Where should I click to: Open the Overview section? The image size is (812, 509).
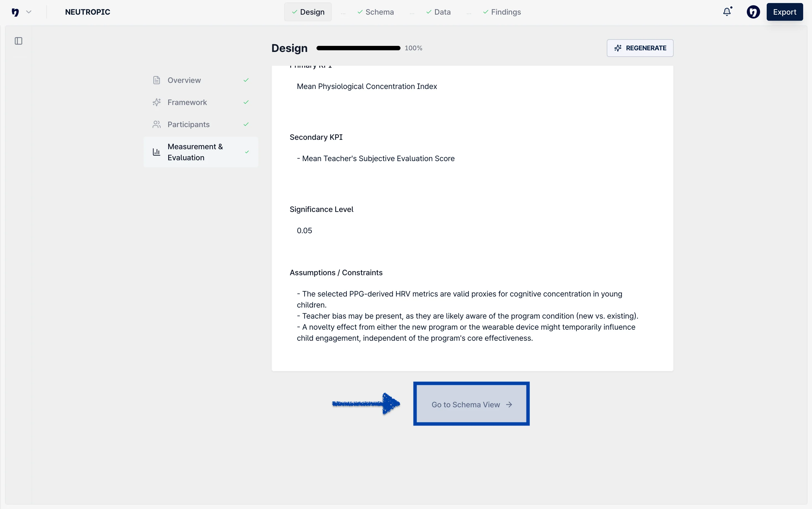click(x=201, y=80)
